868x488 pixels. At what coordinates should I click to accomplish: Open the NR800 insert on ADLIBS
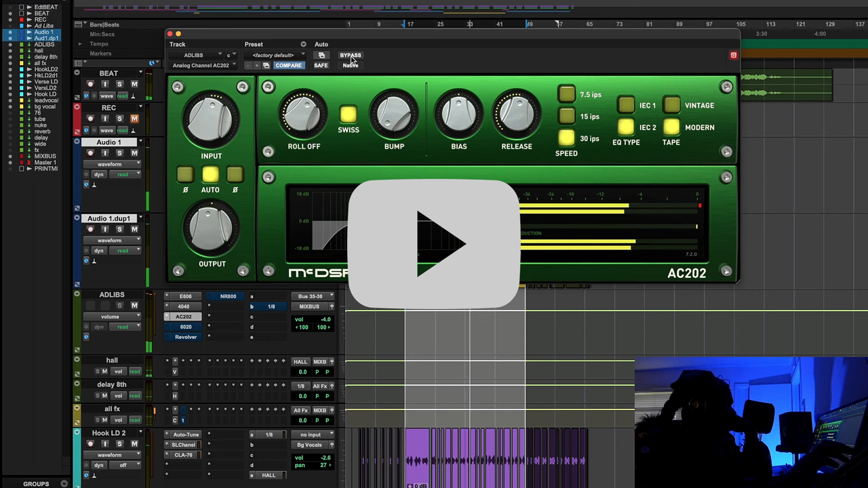click(x=228, y=296)
